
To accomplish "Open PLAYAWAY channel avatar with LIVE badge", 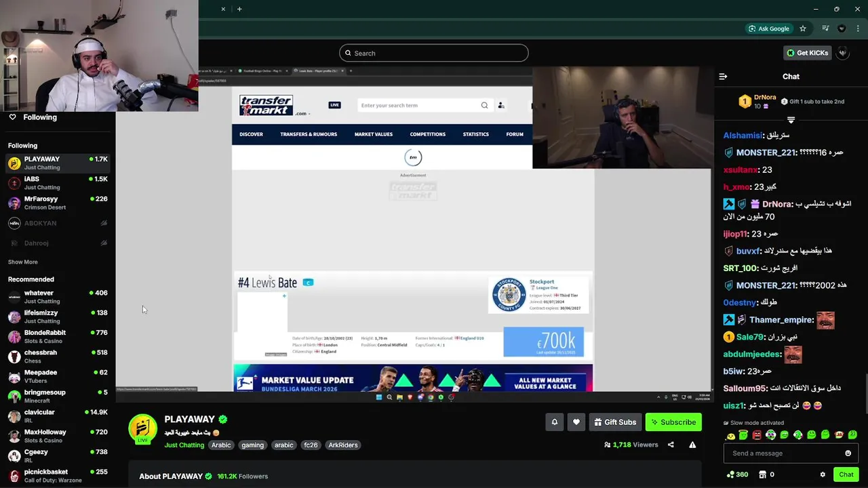I will [x=142, y=428].
